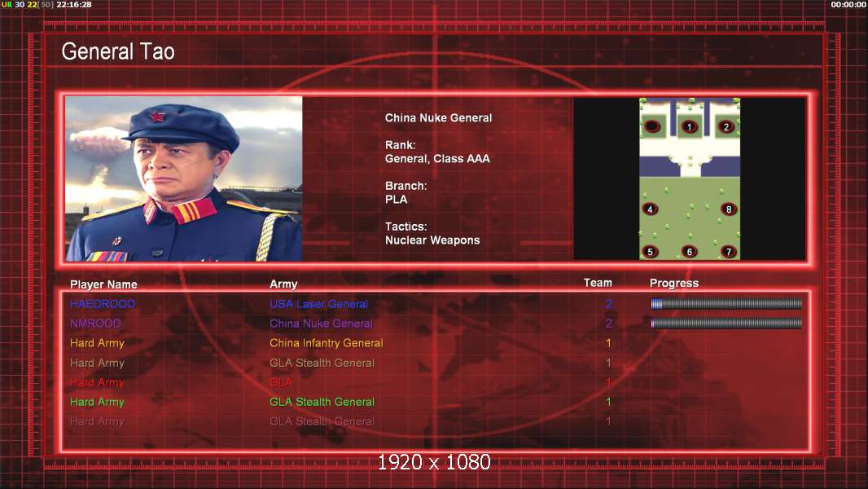
Task: Click the 'General, Class AAA' rank text
Action: (437, 158)
